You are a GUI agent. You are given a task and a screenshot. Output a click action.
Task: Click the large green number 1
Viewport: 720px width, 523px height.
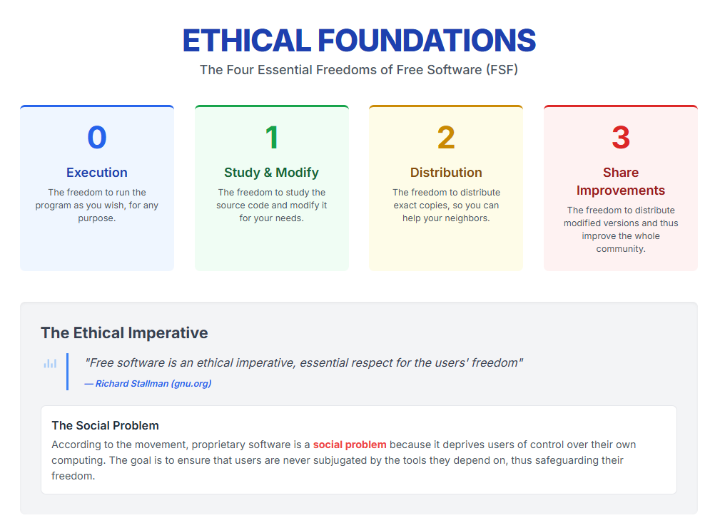(x=272, y=137)
